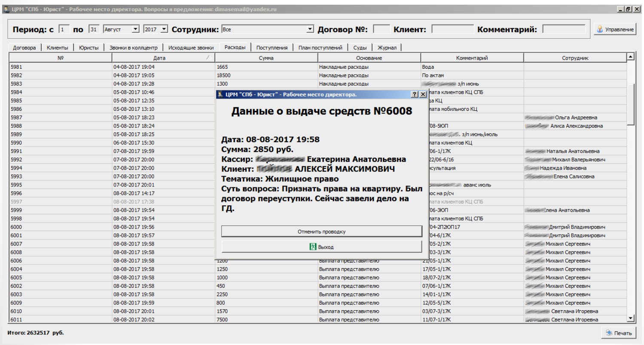Click the sum cell 2250
The width and height of the screenshot is (644, 345).
click(x=266, y=294)
